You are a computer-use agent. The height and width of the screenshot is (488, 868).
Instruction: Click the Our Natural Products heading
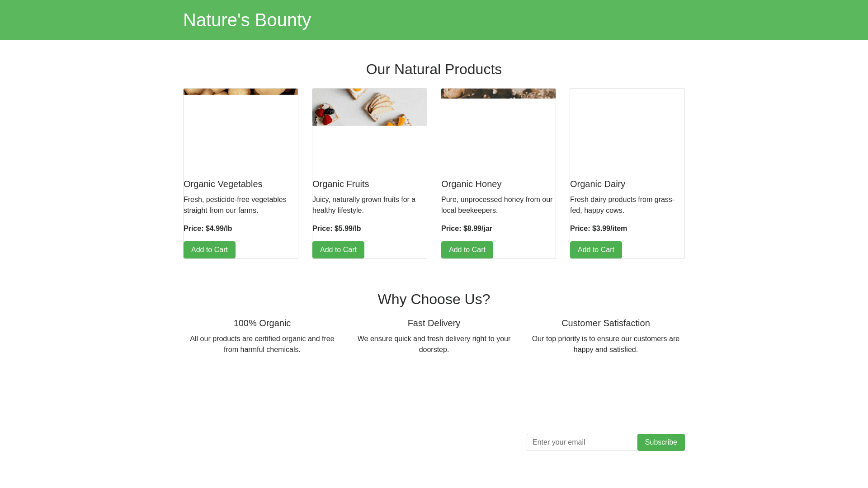[x=434, y=69]
